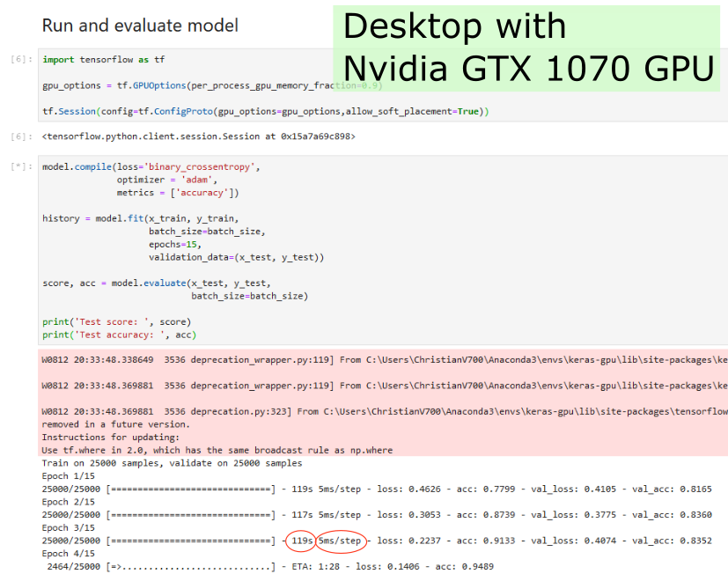728x574 pixels.
Task: Click the 'Use tf.where in 2.0' line
Action: tap(217, 451)
